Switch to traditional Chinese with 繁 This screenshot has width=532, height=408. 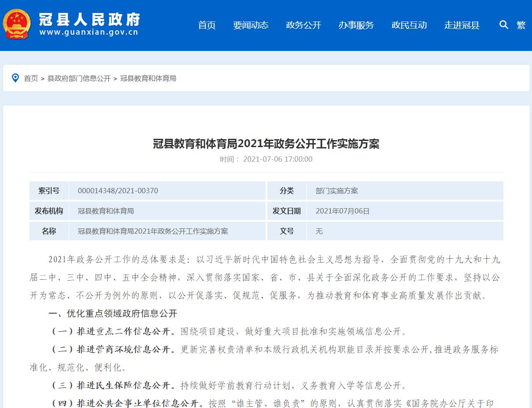pos(521,25)
